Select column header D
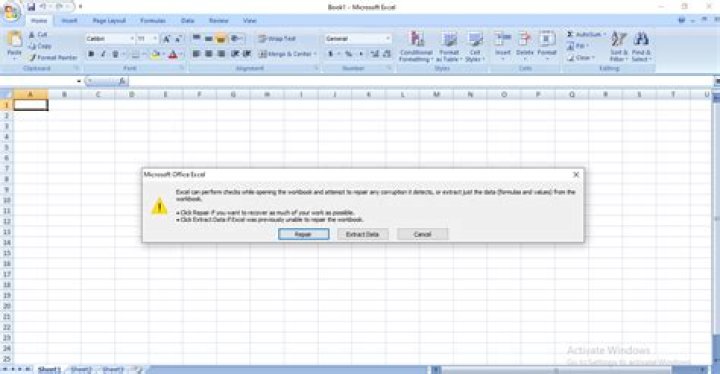Viewport: 720px width, 374px height. click(x=132, y=95)
